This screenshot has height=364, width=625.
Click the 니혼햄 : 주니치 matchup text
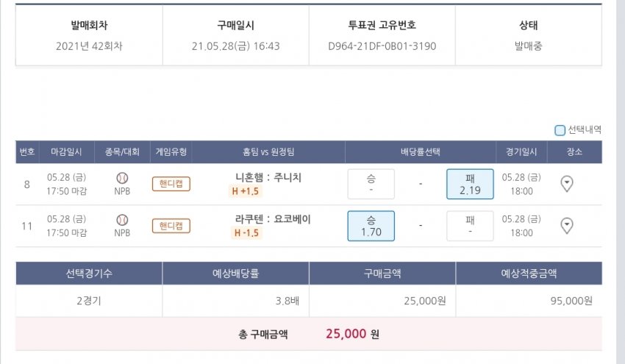click(268, 177)
